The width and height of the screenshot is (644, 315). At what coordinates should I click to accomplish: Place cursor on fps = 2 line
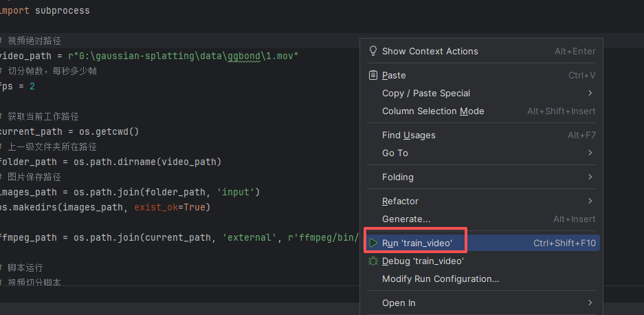click(17, 86)
